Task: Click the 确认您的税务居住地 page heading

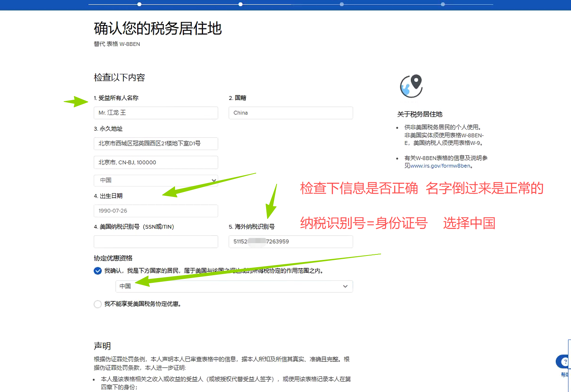Action: (x=158, y=28)
